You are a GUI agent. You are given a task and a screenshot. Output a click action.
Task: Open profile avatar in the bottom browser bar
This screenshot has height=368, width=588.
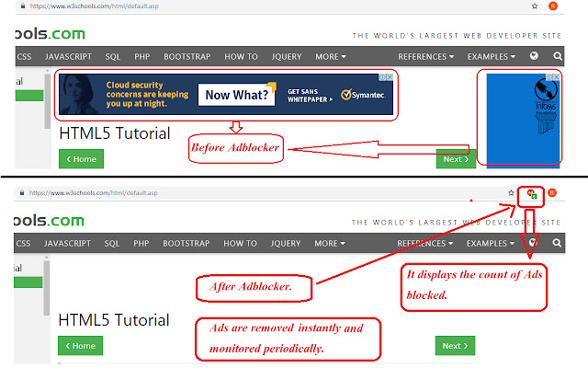pos(552,192)
